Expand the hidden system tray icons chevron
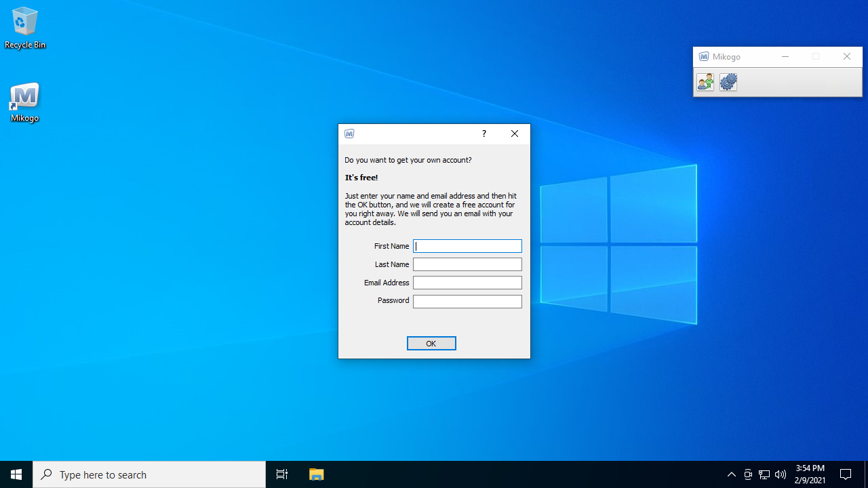The image size is (868, 488). point(732,474)
